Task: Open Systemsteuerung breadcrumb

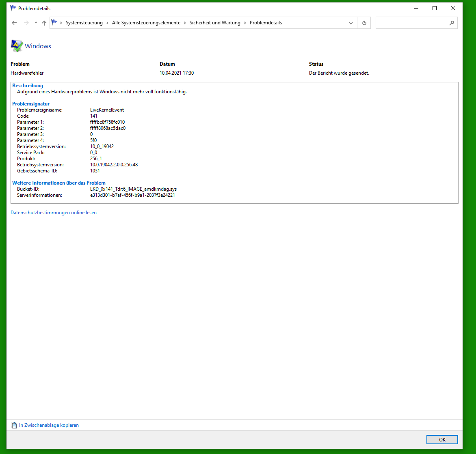Action: coord(84,23)
